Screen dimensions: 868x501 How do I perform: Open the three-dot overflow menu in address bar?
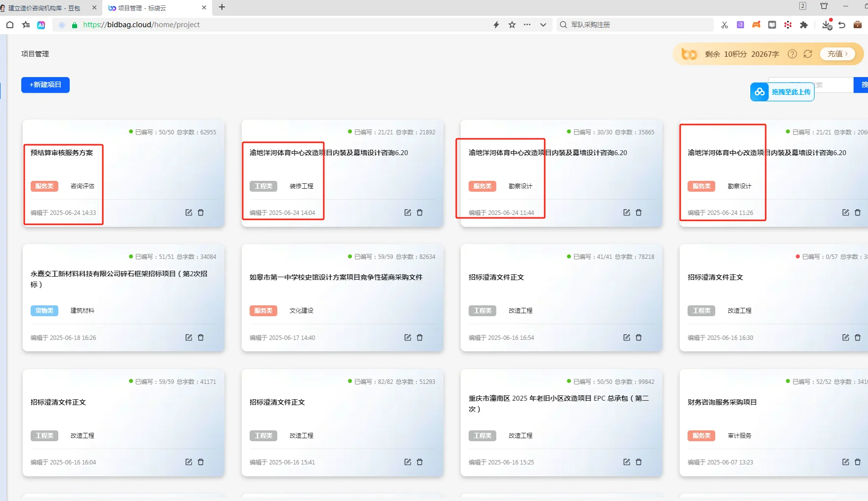tap(527, 25)
